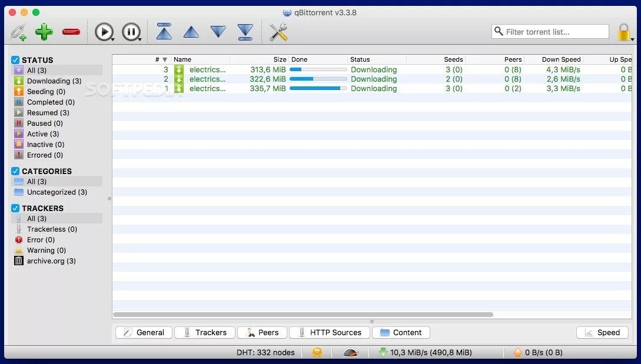
Task: Select All (3) under STATUS
Action: [57, 70]
